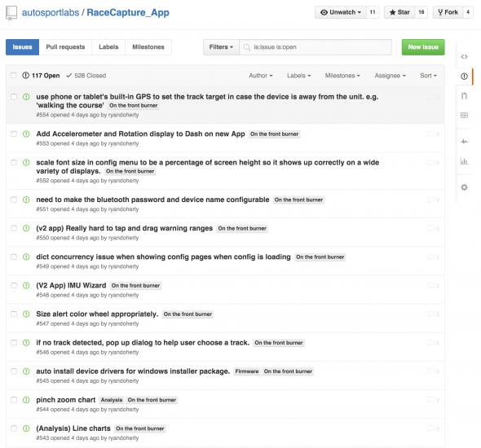
Task: Open the Pulse sidebar icon
Action: [x=464, y=141]
